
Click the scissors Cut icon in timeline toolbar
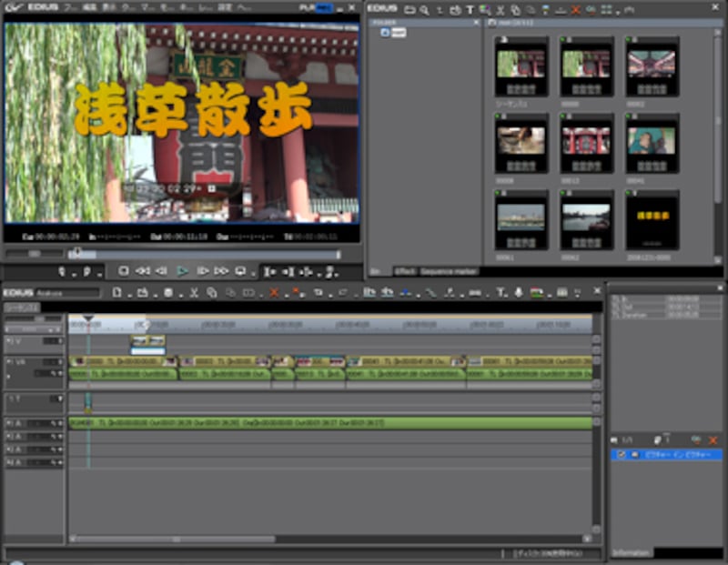point(194,292)
